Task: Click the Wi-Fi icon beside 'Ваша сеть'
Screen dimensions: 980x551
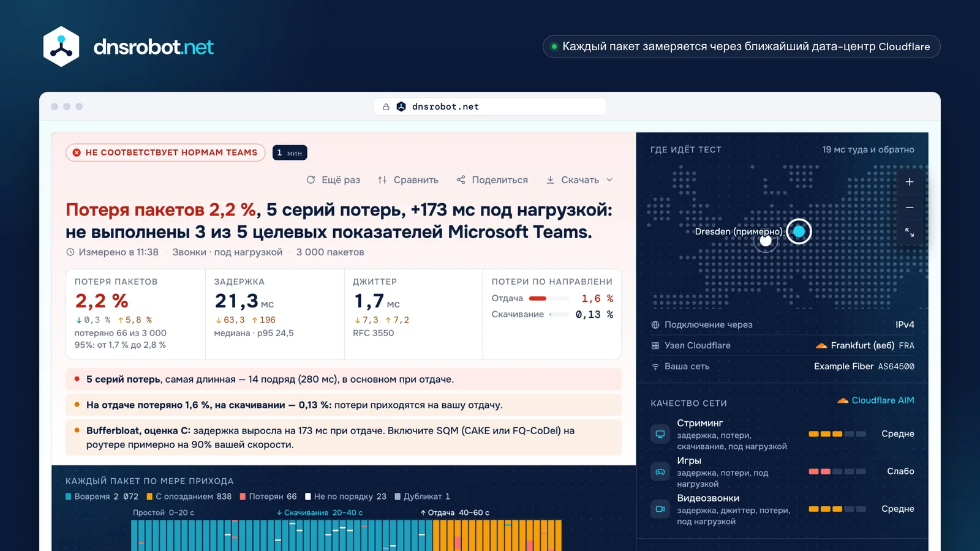Action: click(x=655, y=367)
